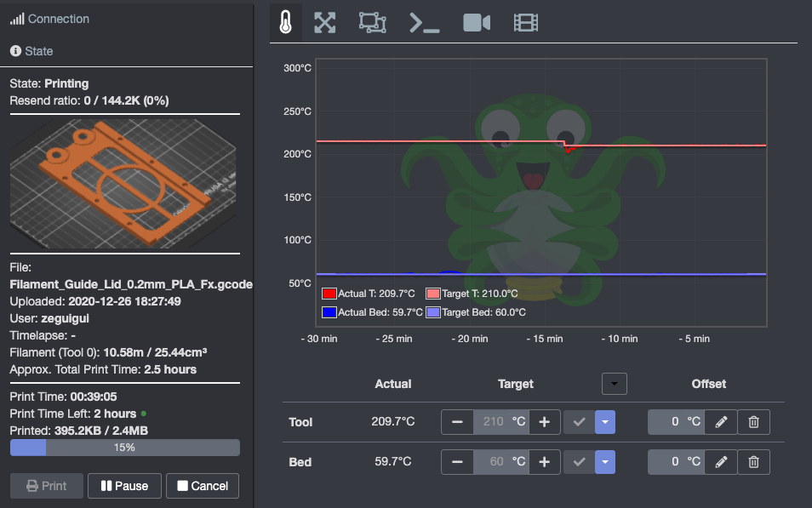The height and width of the screenshot is (508, 812).
Task: Click the signal bars Connection icon
Action: 16,20
